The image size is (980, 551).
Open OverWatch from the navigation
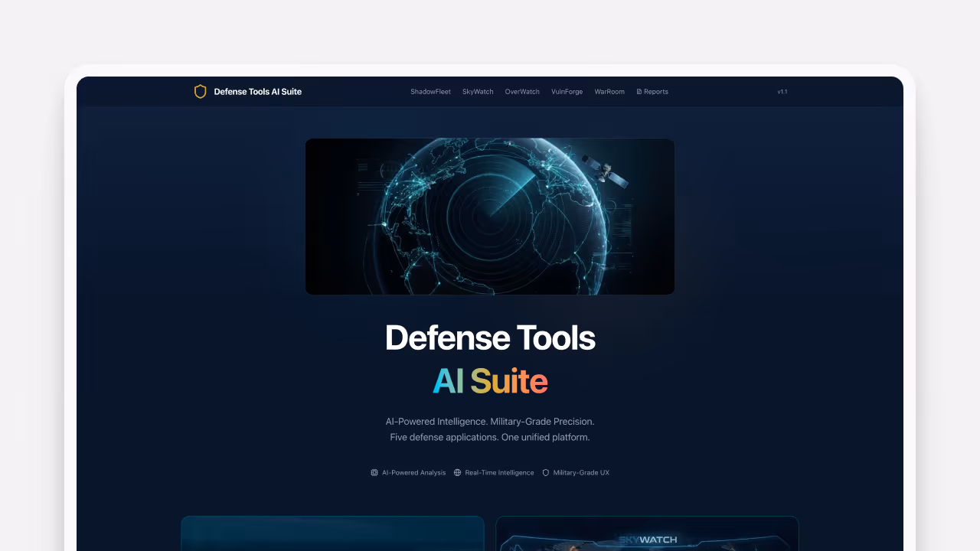522,91
